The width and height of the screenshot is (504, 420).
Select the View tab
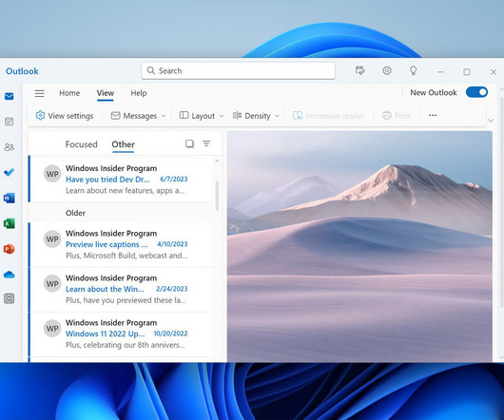pos(106,93)
